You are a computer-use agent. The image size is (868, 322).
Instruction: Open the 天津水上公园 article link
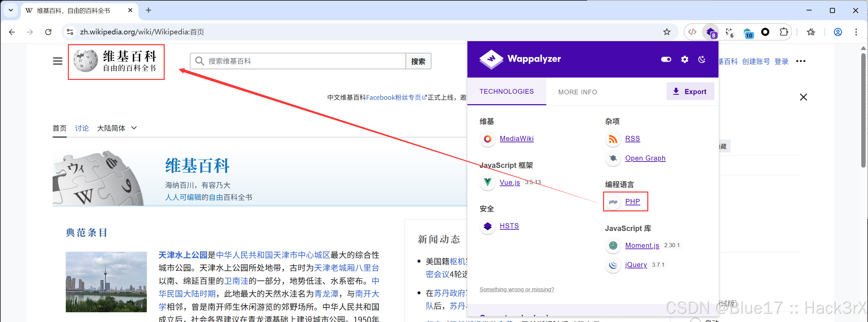pyautogui.click(x=183, y=255)
